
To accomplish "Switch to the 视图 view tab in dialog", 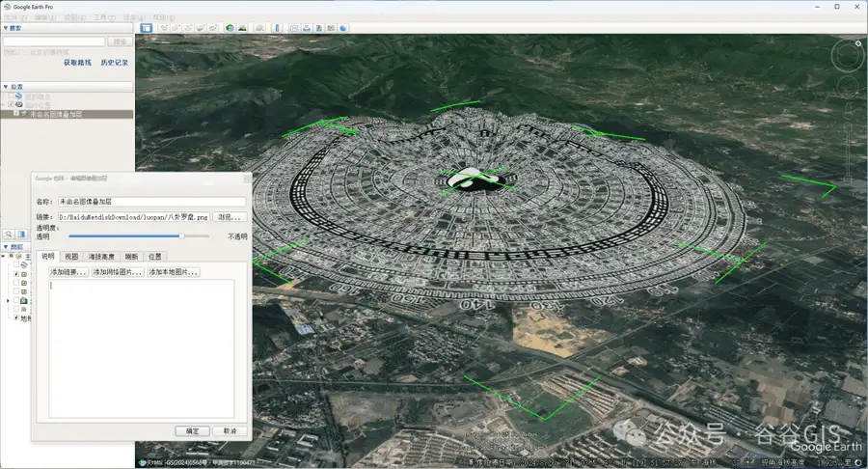I will 71,257.
